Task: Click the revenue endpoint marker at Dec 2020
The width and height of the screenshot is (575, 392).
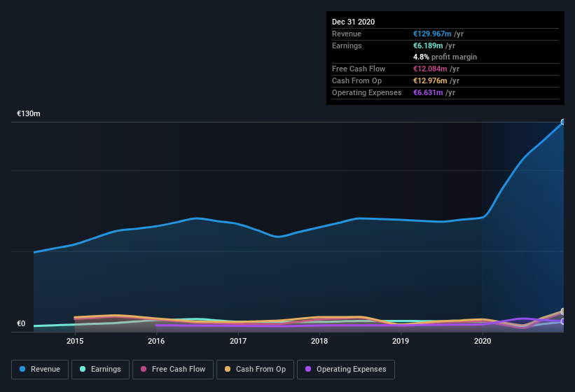Action: (x=563, y=122)
